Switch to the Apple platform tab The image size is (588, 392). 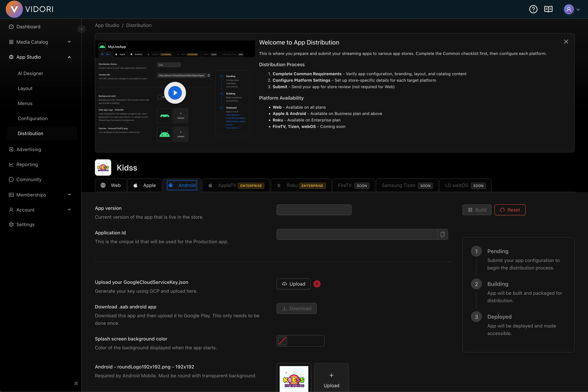[x=145, y=185]
